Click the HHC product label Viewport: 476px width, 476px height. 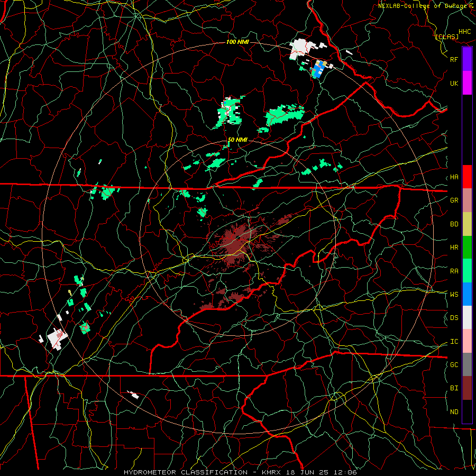465,32
